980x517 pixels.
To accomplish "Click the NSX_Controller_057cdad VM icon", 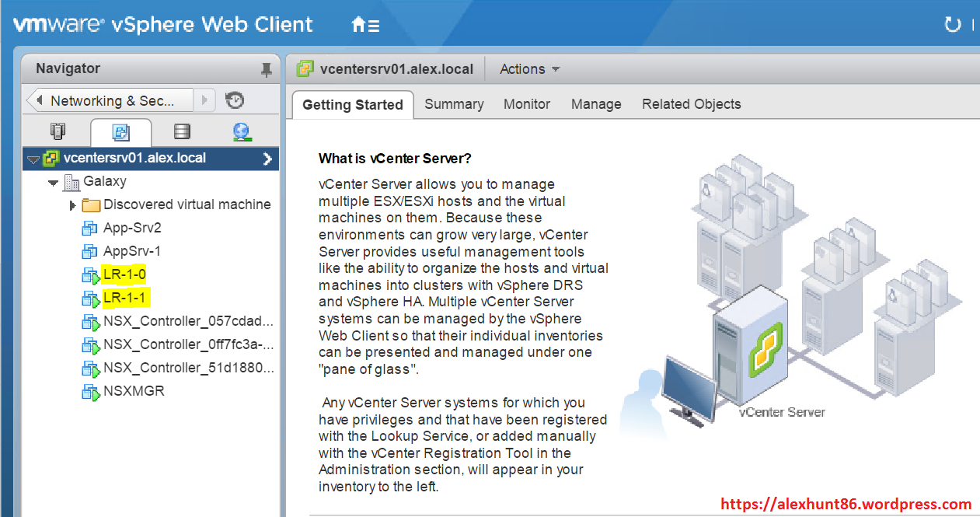I will (91, 322).
